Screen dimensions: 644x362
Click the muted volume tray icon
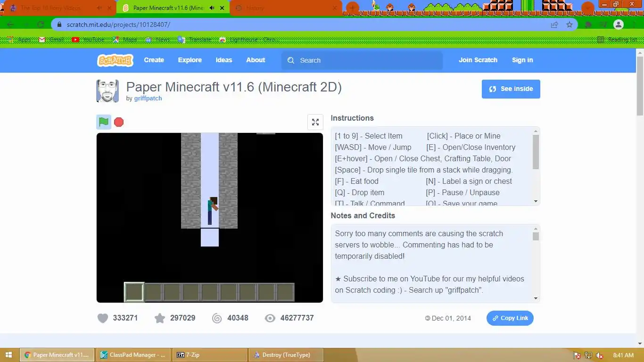600,355
